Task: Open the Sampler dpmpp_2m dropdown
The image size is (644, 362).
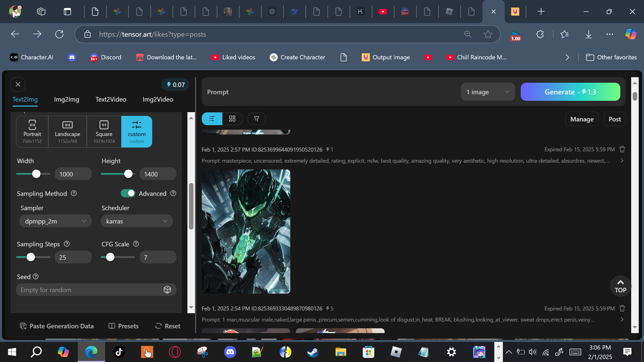Action: pyautogui.click(x=56, y=221)
